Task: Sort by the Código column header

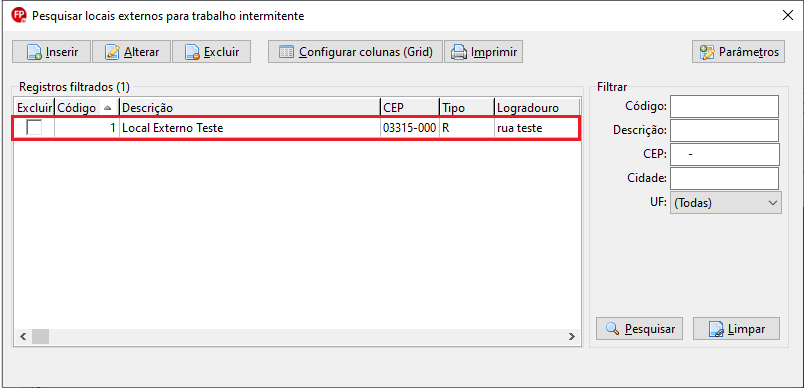Action: click(x=86, y=108)
